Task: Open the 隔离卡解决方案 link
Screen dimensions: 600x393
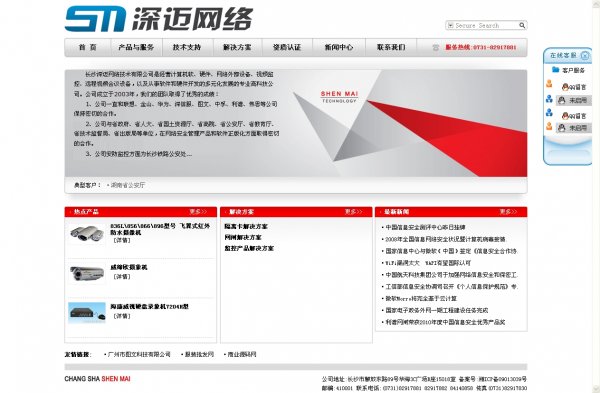Action: [x=246, y=227]
